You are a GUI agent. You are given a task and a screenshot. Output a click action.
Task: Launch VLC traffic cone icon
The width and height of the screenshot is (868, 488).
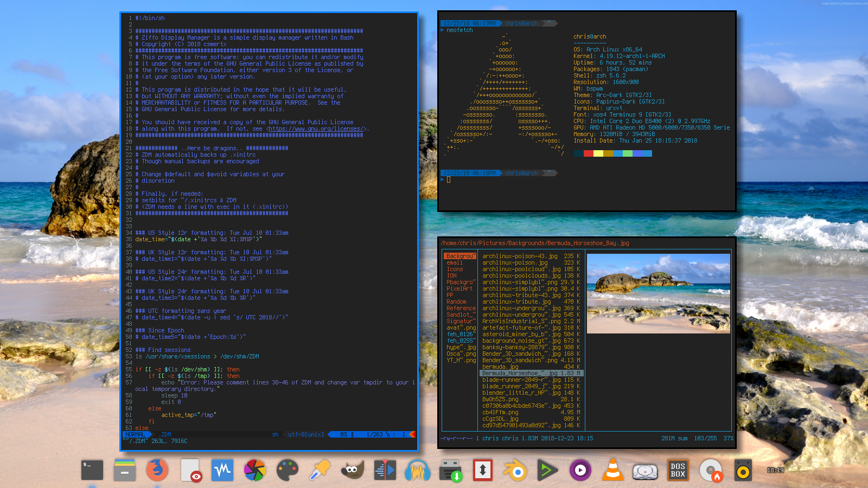click(613, 470)
